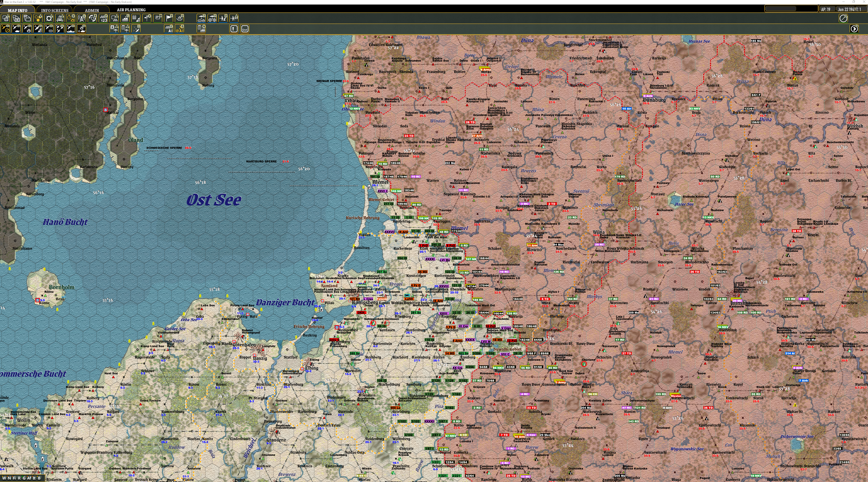The height and width of the screenshot is (482, 868).
Task: Toggle the rail damage overlay icon
Action: (x=60, y=18)
